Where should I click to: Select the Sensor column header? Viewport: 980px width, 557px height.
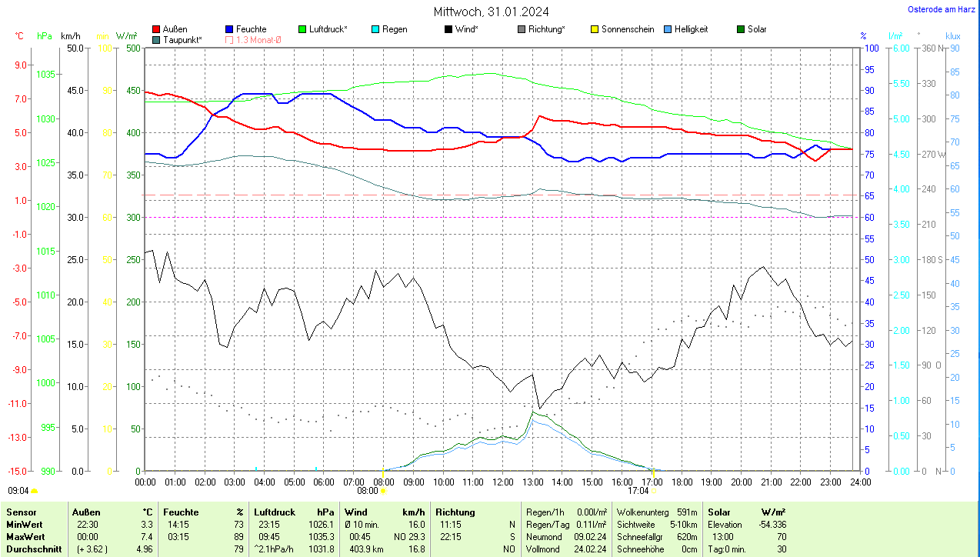[21, 512]
